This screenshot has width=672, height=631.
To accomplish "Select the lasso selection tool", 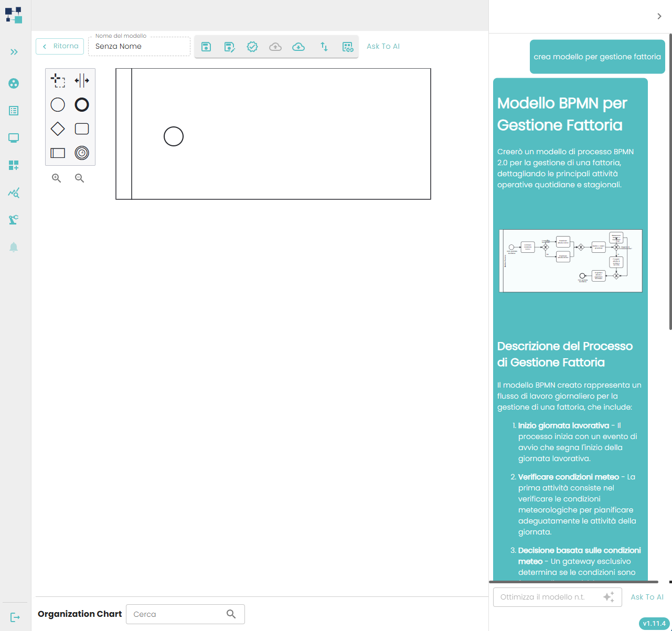I will [x=58, y=81].
